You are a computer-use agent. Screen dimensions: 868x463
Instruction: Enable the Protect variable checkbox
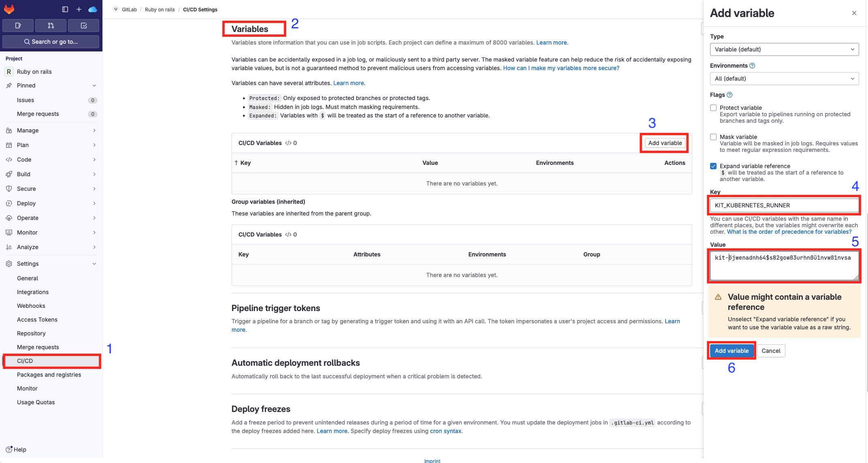click(713, 107)
